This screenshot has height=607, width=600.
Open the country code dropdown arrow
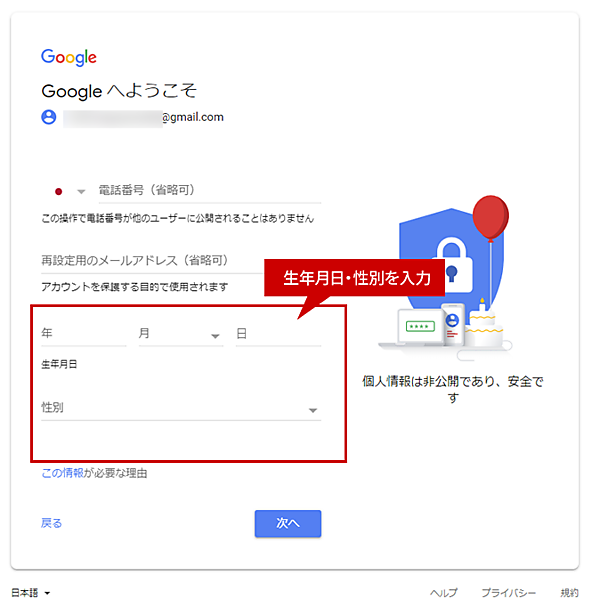(x=81, y=192)
